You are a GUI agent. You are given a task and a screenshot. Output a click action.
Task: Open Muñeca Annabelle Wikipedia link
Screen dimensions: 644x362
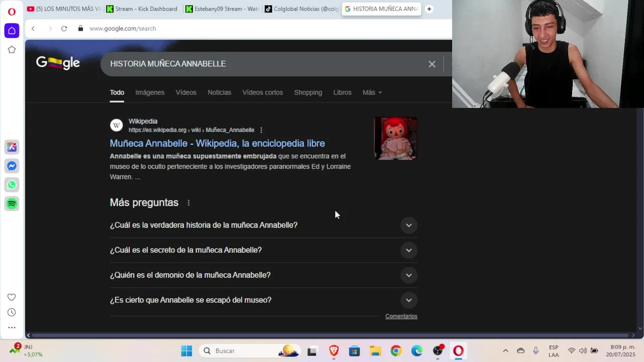(x=217, y=143)
